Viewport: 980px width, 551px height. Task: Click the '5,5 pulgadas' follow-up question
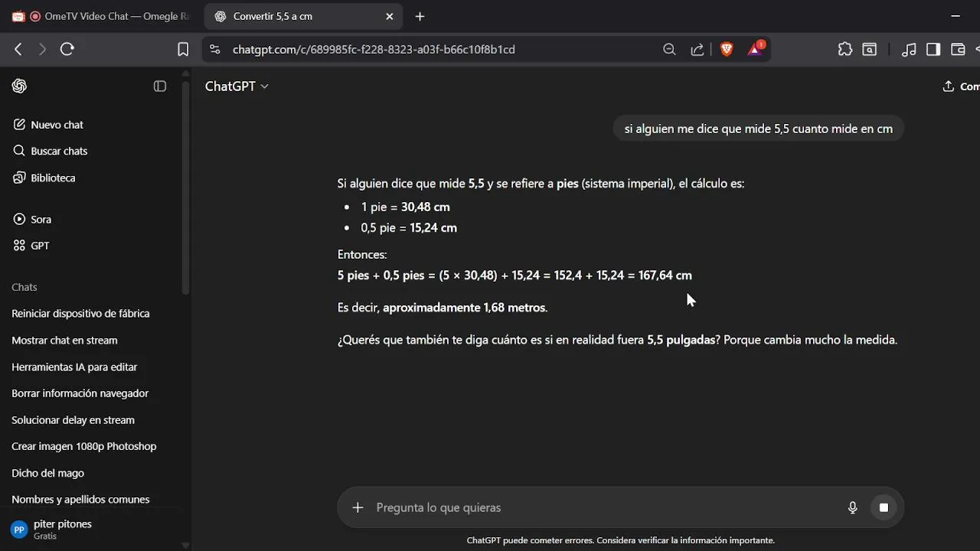(617, 340)
